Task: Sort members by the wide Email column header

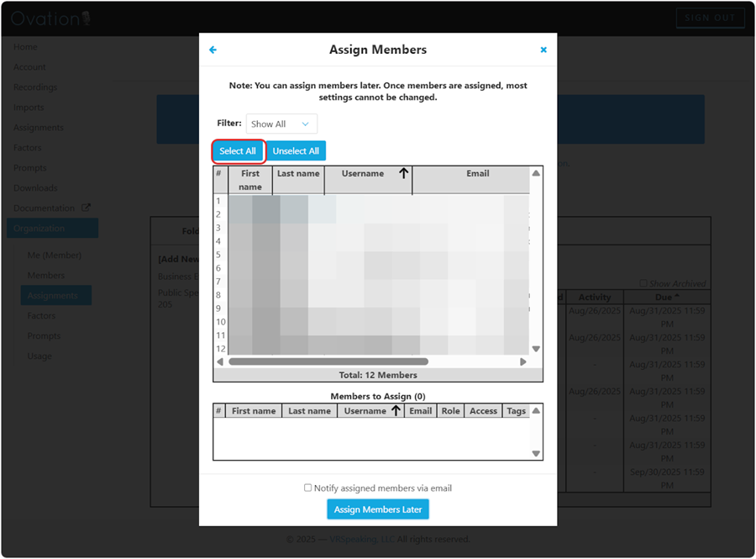Action: 471,181
